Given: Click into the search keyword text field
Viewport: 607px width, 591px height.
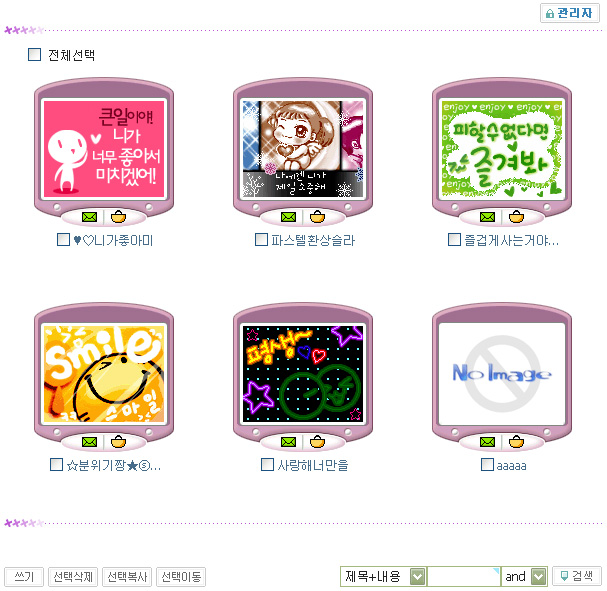Looking at the screenshot, I should (x=463, y=576).
